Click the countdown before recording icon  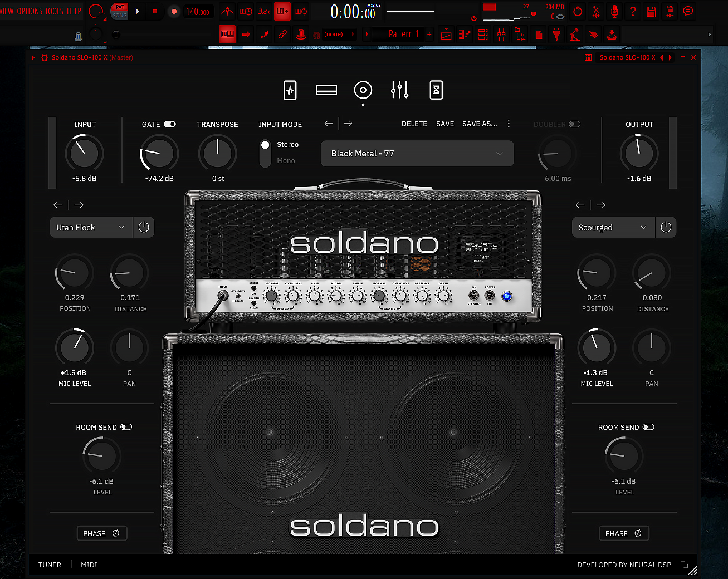click(x=264, y=11)
